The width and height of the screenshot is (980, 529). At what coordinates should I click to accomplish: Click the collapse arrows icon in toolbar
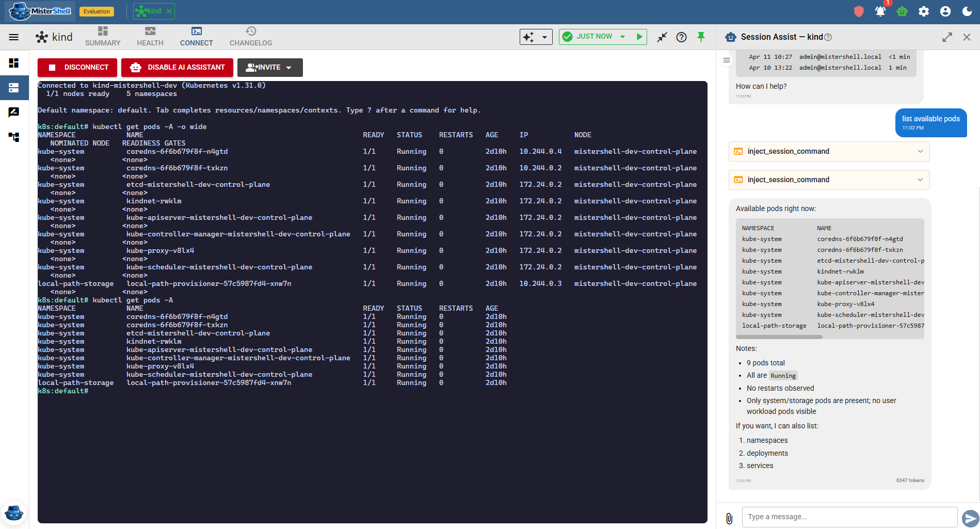[x=662, y=37]
